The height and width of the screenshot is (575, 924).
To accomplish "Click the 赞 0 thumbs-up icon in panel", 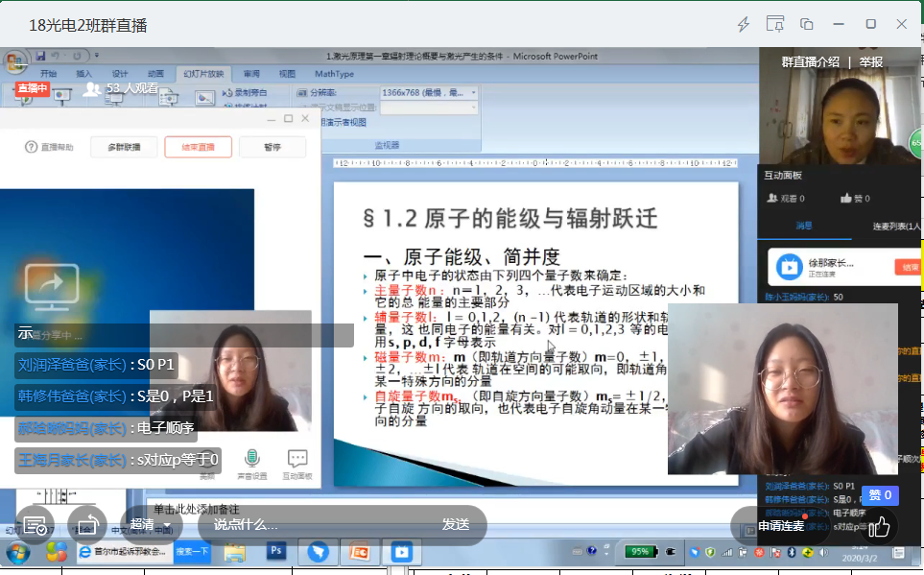I will tap(846, 198).
